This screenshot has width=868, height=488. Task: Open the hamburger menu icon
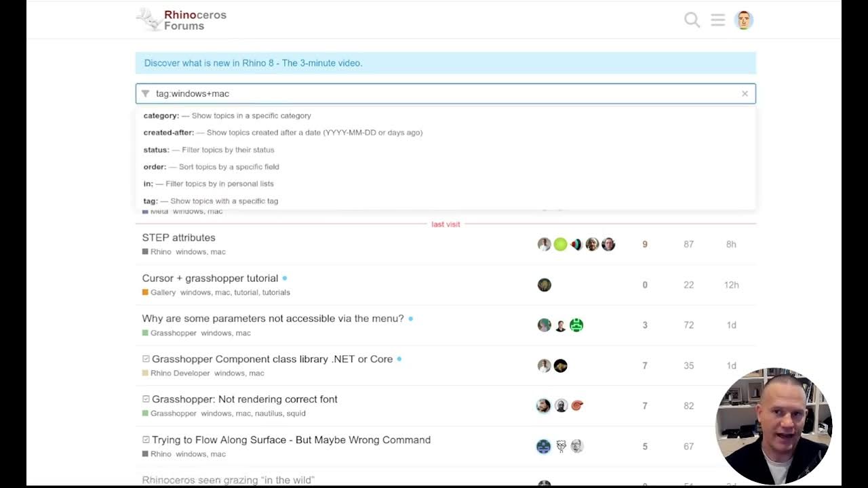click(x=718, y=20)
